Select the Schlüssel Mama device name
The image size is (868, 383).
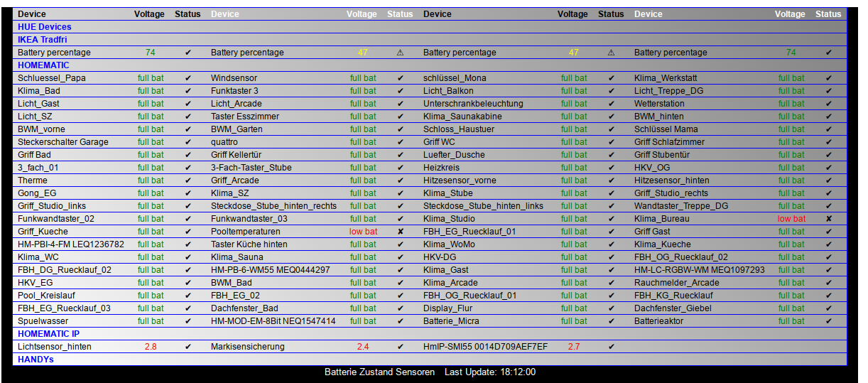[x=666, y=129]
